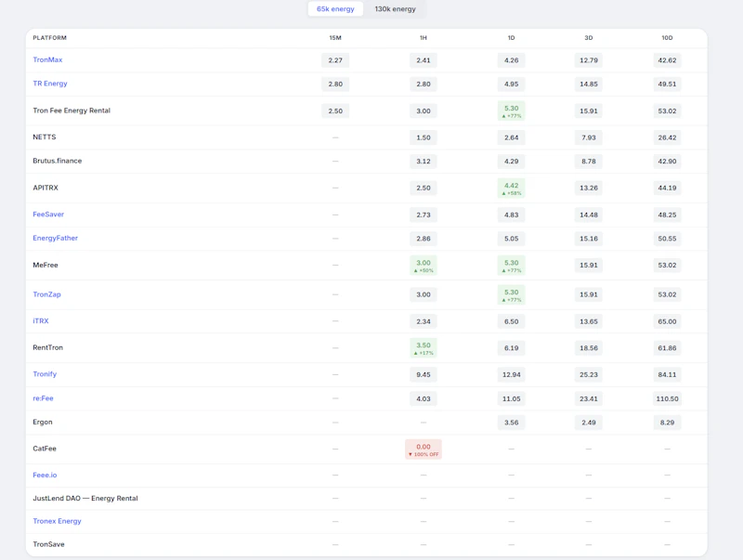
Task: Select EnergyFather 10D price 50.55
Action: click(x=667, y=239)
